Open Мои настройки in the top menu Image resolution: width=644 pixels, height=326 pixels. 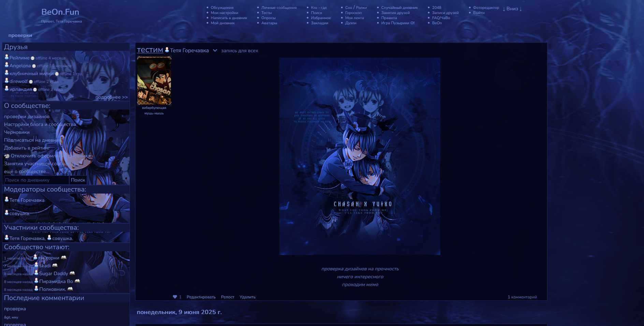(224, 13)
